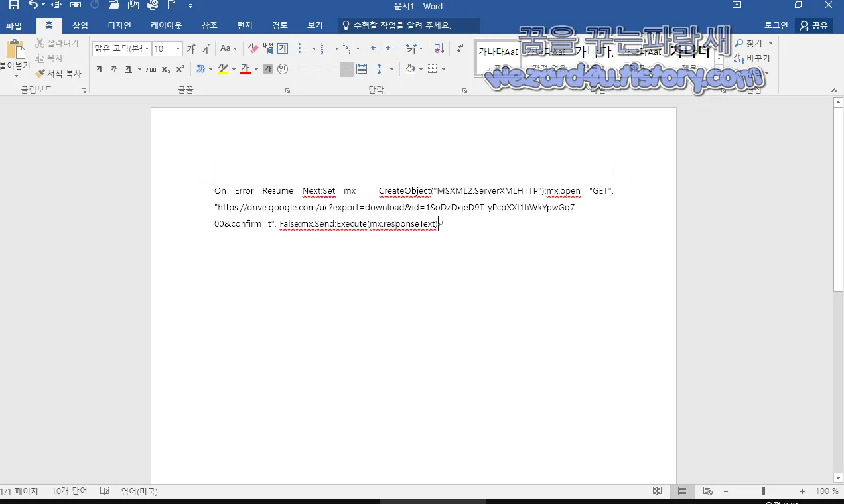Open a file via the folder icon
The image size is (844, 504).
[113, 5]
